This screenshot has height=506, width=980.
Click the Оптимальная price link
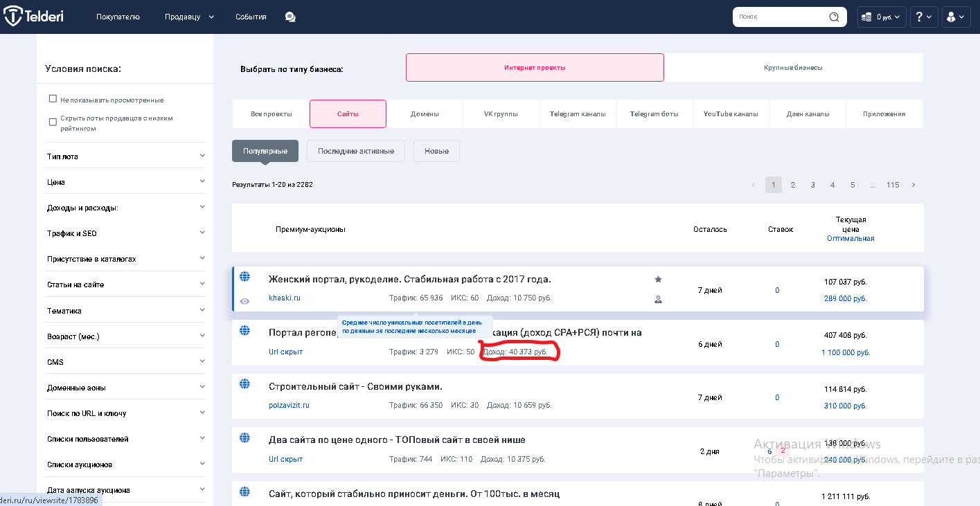[850, 238]
